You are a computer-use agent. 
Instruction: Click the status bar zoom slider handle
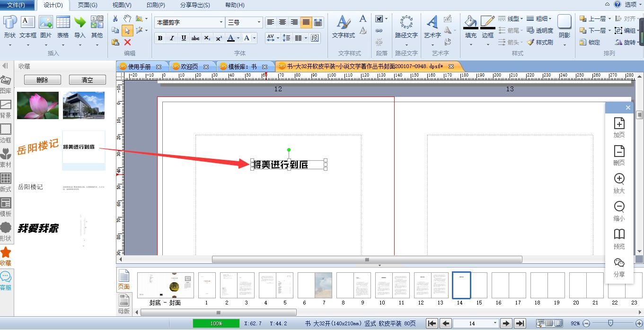611,323
